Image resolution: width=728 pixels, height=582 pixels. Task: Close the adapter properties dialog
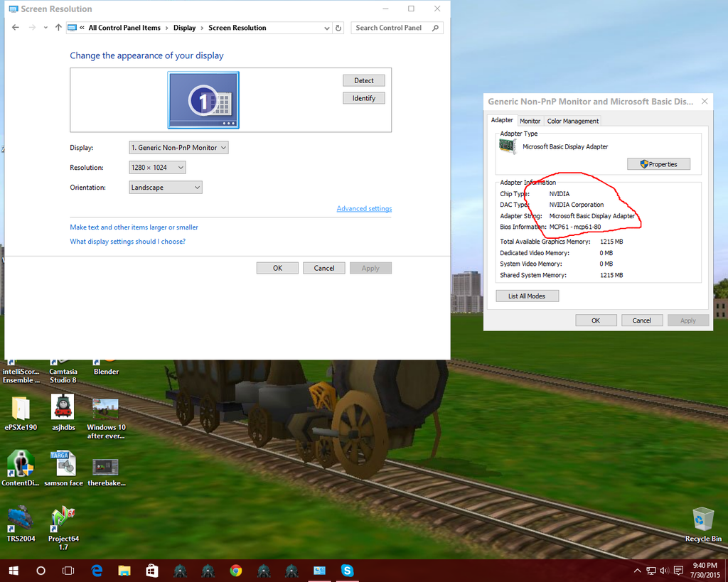pyautogui.click(x=705, y=101)
